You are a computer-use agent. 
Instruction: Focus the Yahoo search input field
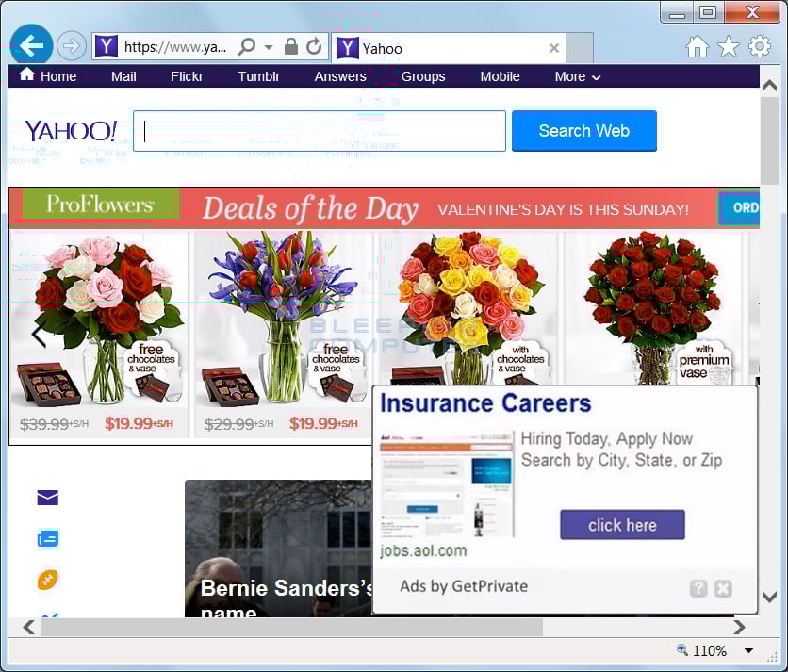320,131
